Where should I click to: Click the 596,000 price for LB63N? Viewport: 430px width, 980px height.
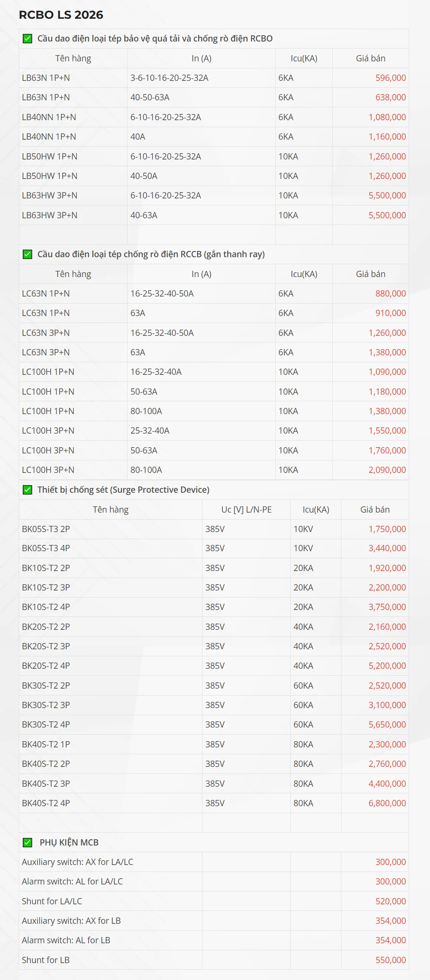click(390, 78)
